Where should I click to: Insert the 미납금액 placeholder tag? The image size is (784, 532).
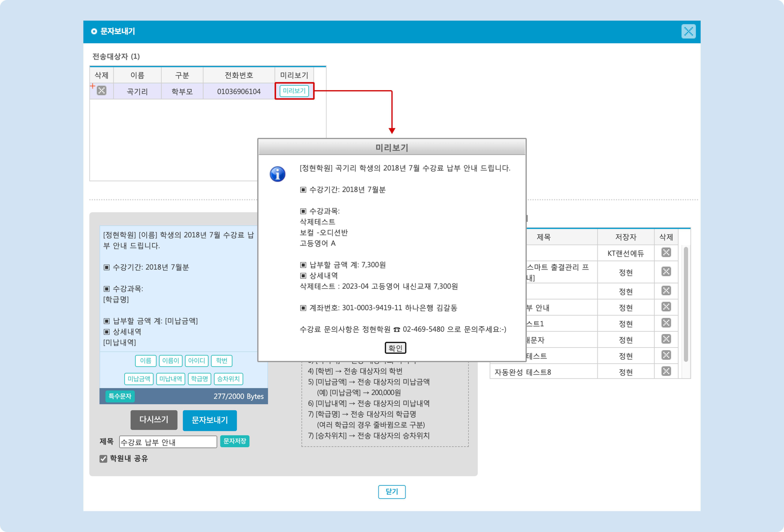[139, 379]
